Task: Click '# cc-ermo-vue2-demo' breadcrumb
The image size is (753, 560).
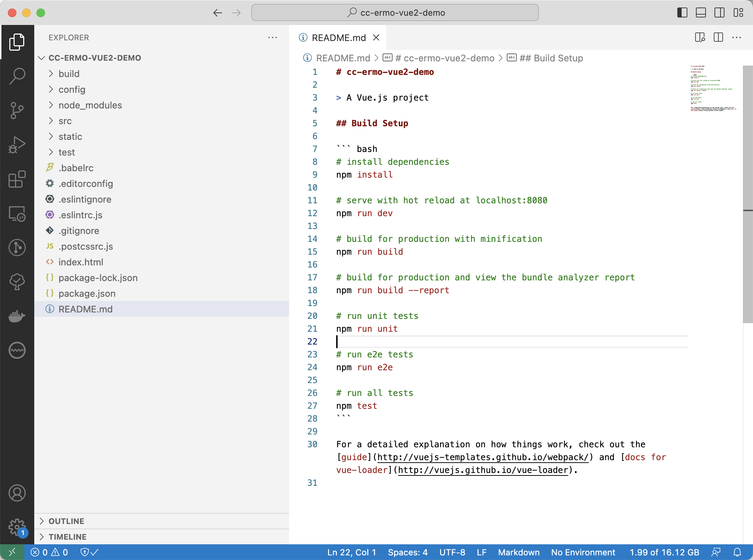Action: [x=439, y=58]
